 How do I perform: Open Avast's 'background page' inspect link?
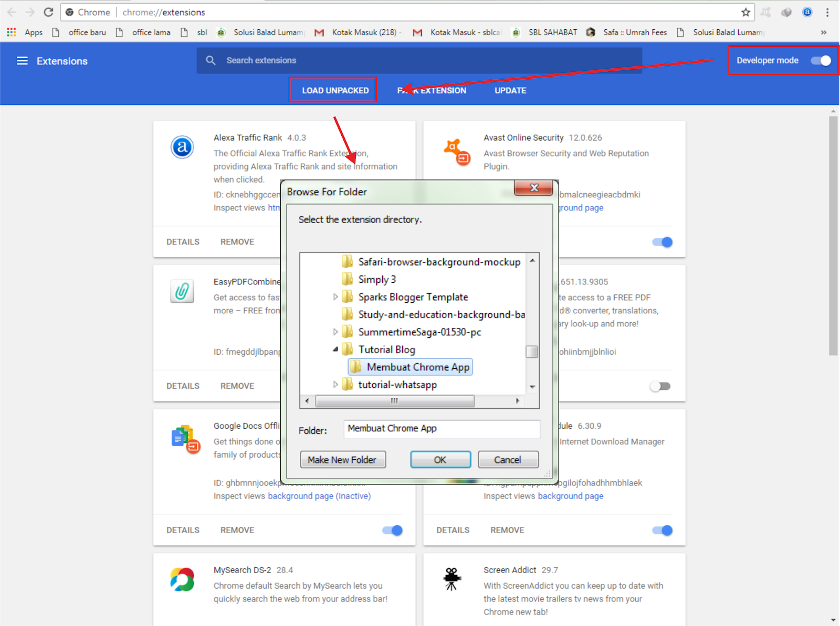pos(581,208)
